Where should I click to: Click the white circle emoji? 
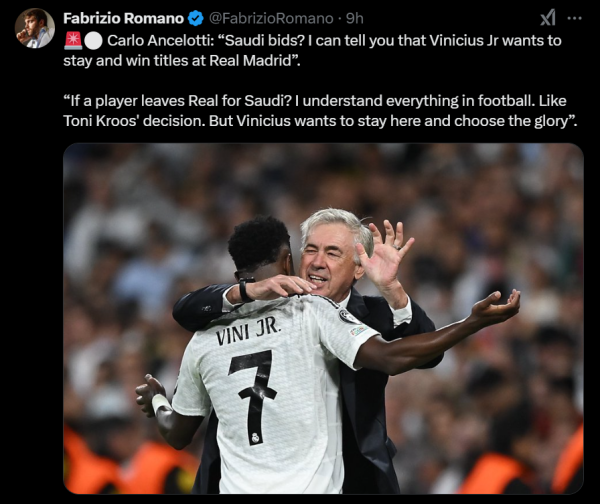tap(93, 41)
